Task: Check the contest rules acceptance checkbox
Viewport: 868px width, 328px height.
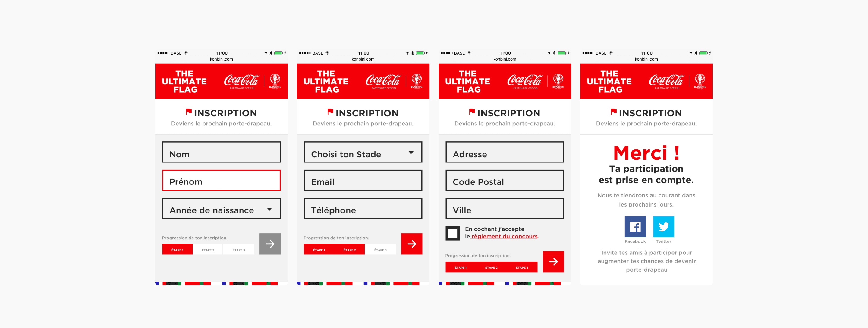Action: (x=452, y=233)
